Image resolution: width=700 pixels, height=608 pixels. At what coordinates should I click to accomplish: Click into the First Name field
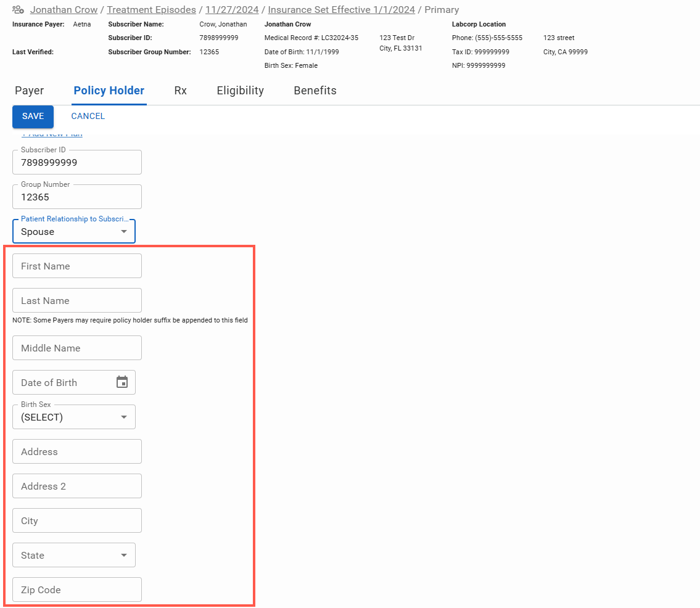(77, 266)
